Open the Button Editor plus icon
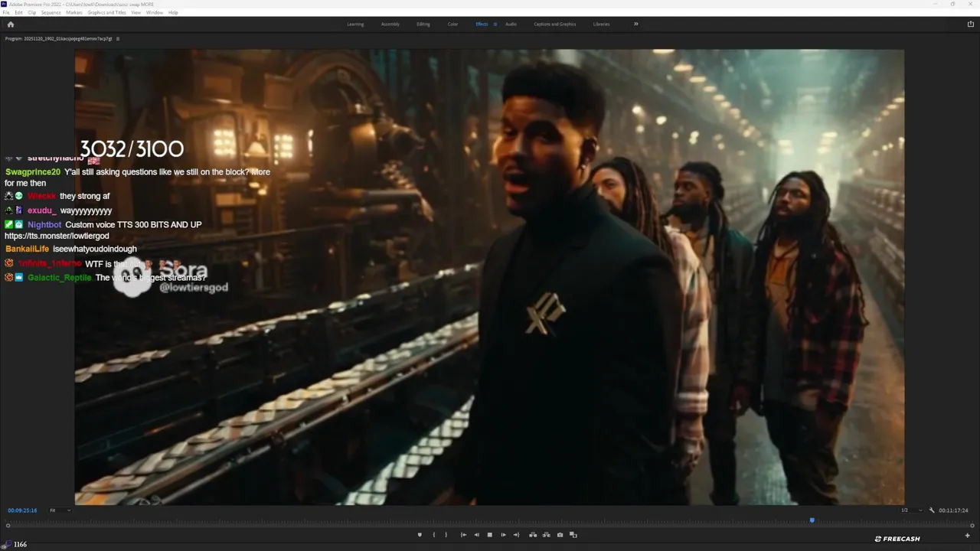The width and height of the screenshot is (980, 551). pyautogui.click(x=968, y=535)
